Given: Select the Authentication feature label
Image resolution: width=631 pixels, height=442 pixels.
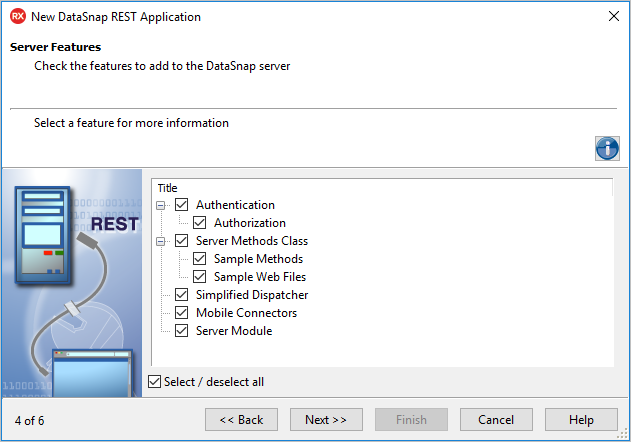Looking at the screenshot, I should pyautogui.click(x=235, y=205).
